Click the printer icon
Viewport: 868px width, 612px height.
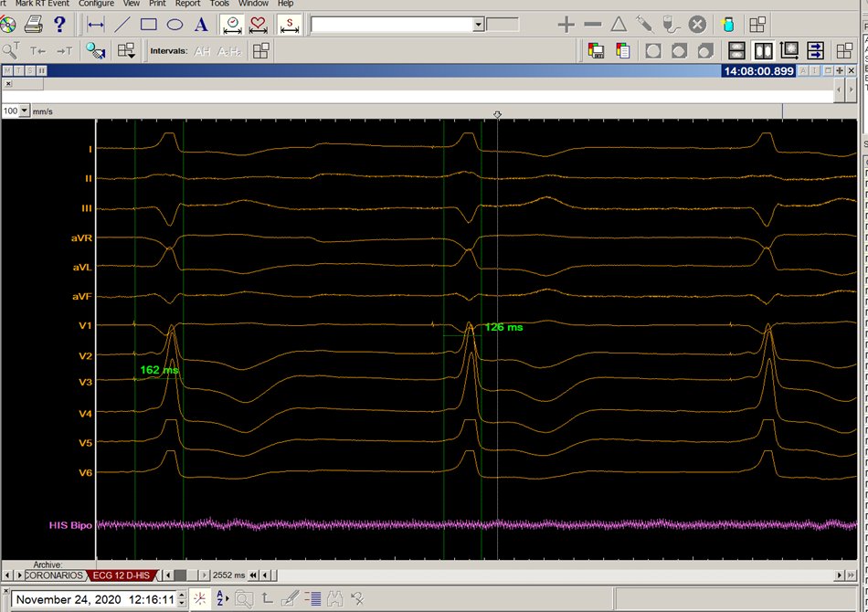pyautogui.click(x=33, y=25)
